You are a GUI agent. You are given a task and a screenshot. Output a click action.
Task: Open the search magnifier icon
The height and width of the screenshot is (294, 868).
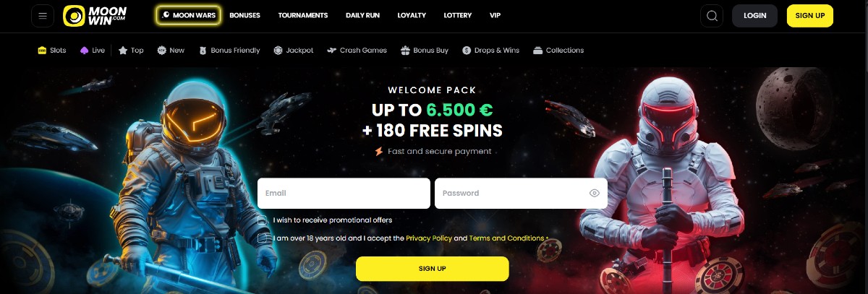(x=712, y=16)
